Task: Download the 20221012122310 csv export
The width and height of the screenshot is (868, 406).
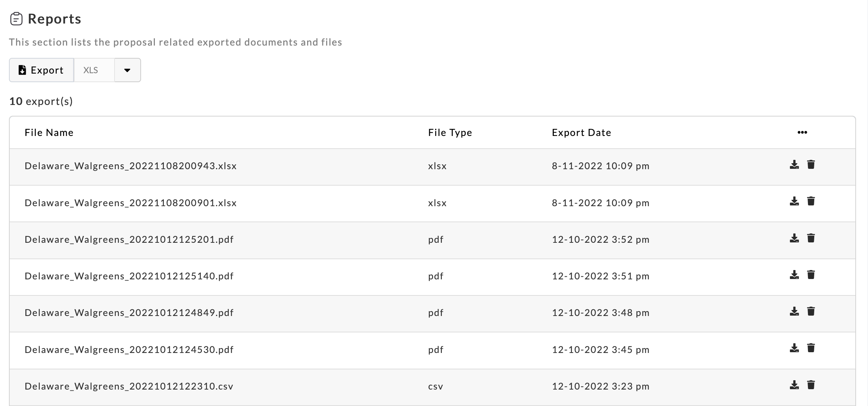Action: pyautogui.click(x=794, y=385)
